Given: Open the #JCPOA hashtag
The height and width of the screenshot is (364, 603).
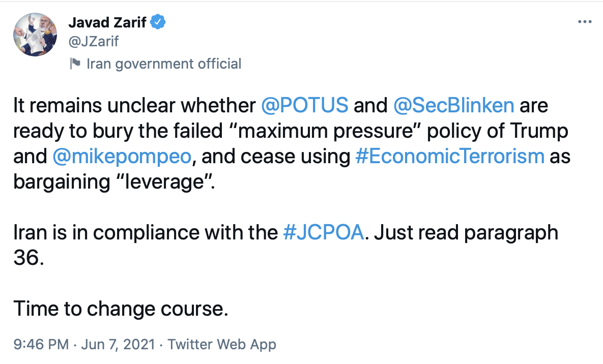Looking at the screenshot, I should point(324,232).
